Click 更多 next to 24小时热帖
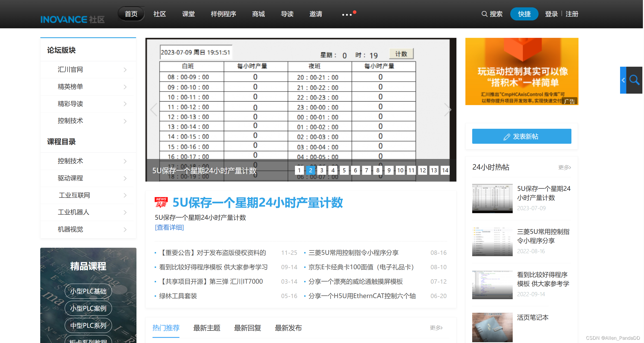The image size is (644, 343). [565, 167]
